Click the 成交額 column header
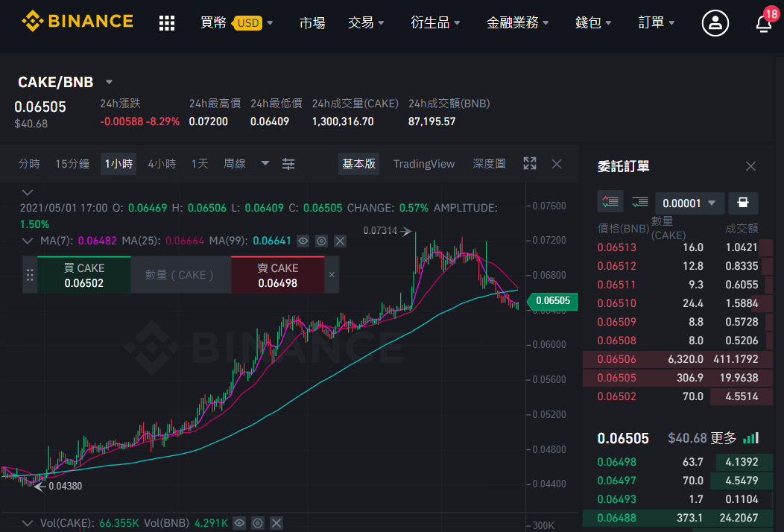Image resolution: width=784 pixels, height=532 pixels. tap(742, 229)
